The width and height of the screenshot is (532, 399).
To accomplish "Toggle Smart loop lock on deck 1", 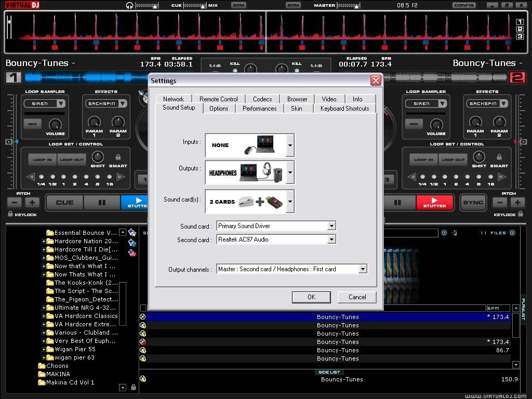I will coord(118,157).
